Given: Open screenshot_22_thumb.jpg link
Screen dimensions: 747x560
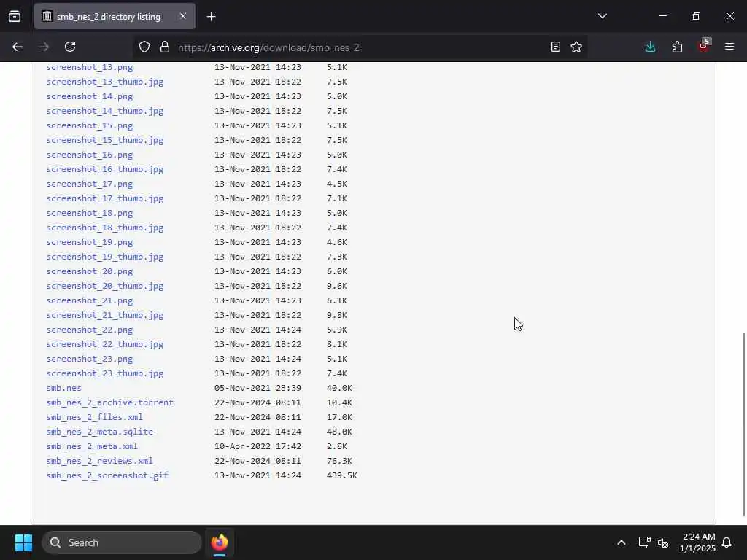Looking at the screenshot, I should point(105,344).
